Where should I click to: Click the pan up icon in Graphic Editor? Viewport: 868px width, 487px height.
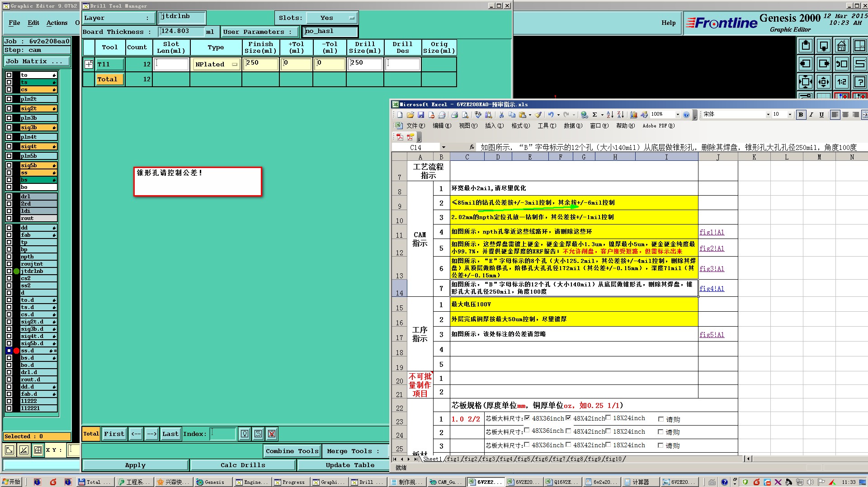pos(806,46)
